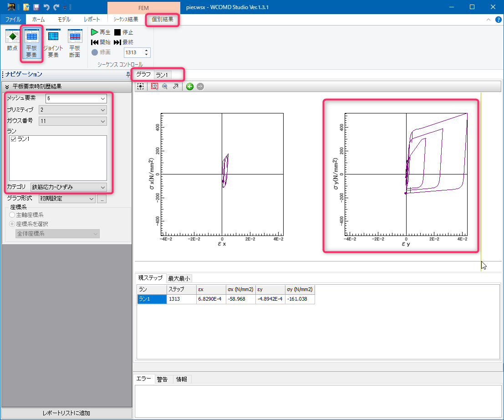Select the 主軸座標系 radio button
Screen dimensions: 504x420
12,215
